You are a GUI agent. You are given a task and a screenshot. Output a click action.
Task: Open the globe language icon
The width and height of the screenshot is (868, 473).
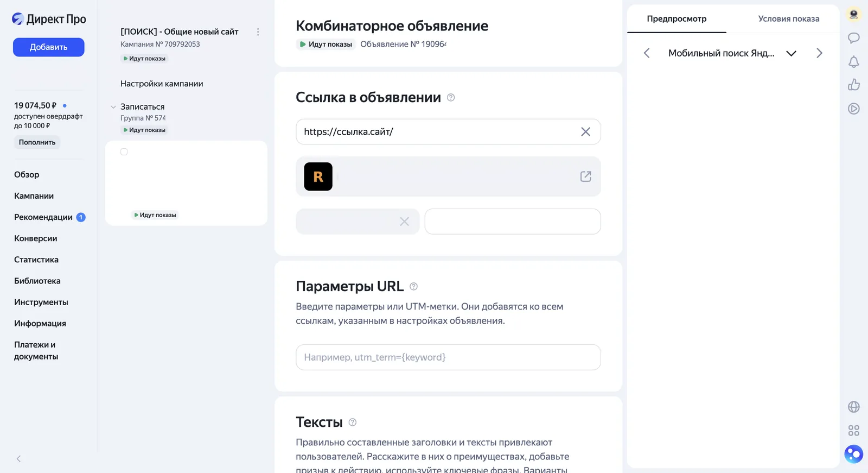coord(854,407)
